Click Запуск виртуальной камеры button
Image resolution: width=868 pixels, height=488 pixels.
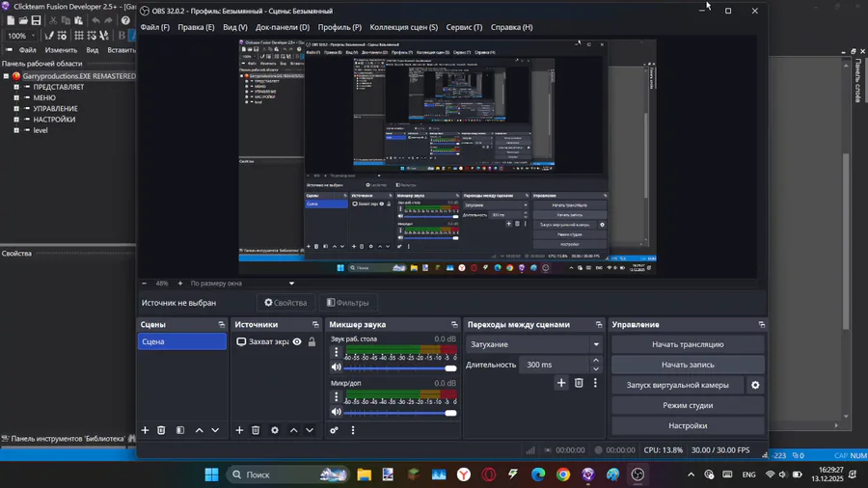coord(678,385)
